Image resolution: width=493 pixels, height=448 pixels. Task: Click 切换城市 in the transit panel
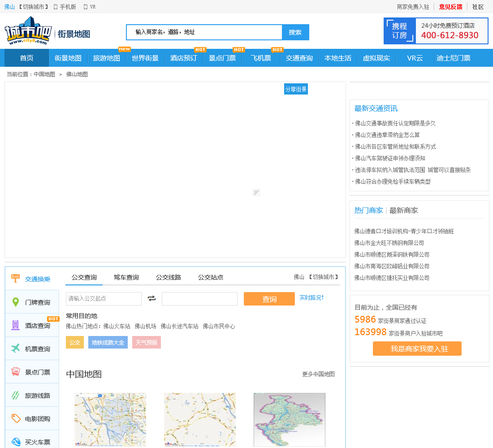pyautogui.click(x=323, y=277)
